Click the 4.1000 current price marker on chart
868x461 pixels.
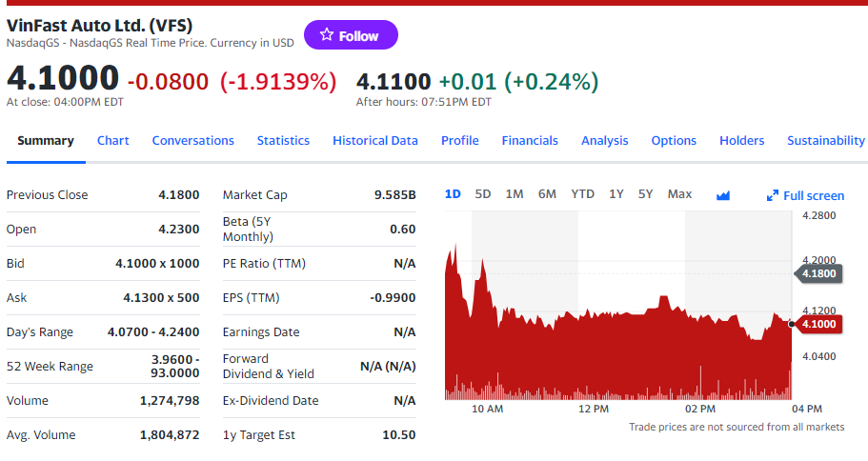(x=818, y=324)
